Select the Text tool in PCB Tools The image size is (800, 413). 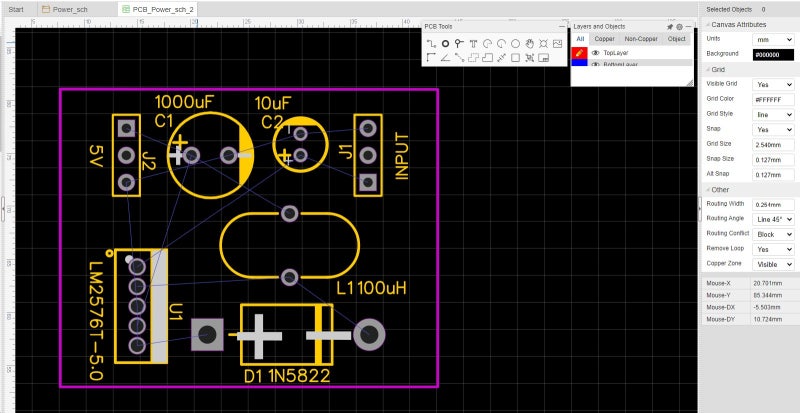[473, 44]
